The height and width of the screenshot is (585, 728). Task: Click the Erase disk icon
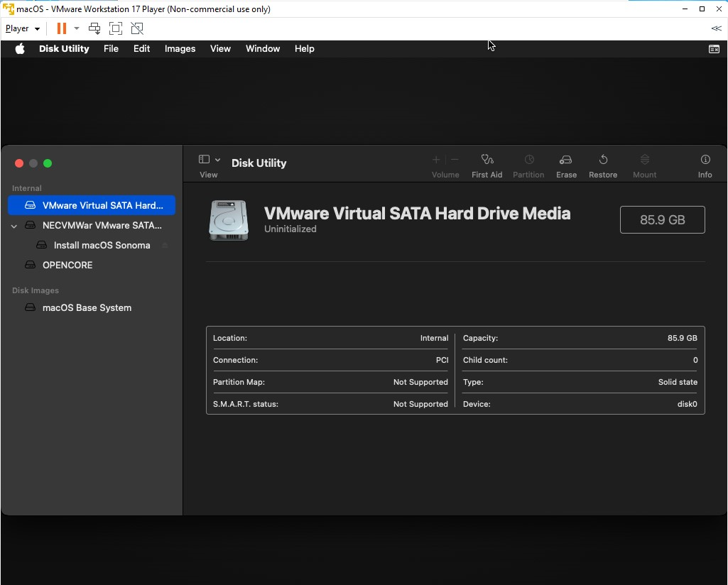(565, 160)
